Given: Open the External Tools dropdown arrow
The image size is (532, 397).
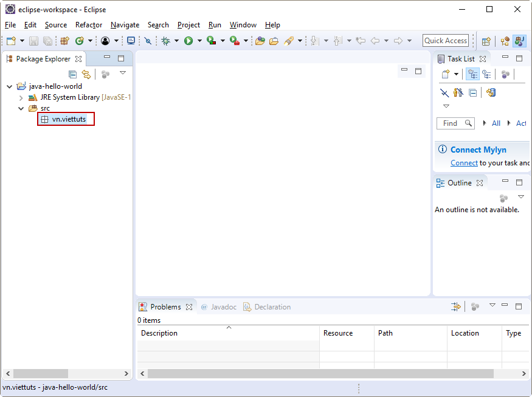Looking at the screenshot, I should (x=246, y=41).
